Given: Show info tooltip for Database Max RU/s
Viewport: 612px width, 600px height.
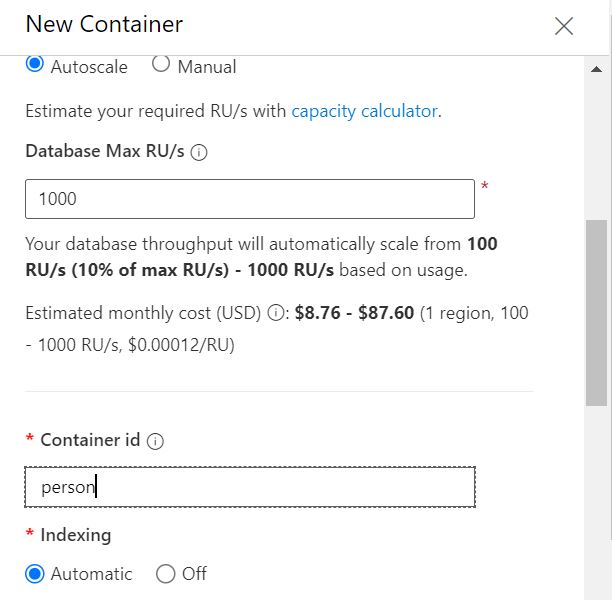Looking at the screenshot, I should tap(198, 153).
